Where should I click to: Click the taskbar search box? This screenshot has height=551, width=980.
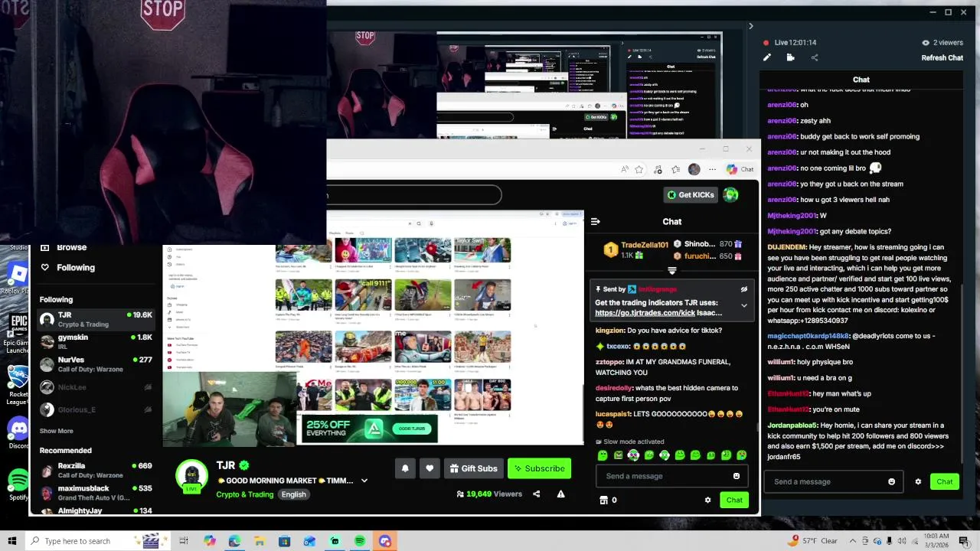tap(97, 541)
